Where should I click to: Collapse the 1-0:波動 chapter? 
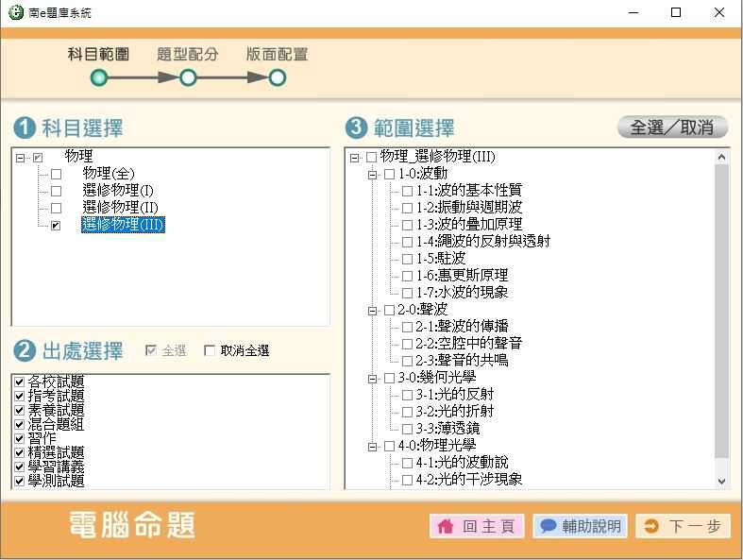(373, 175)
